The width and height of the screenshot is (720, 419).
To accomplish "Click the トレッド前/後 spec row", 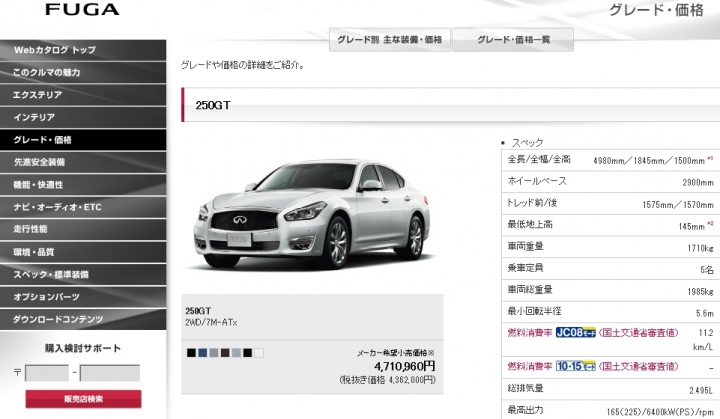I will (610, 204).
